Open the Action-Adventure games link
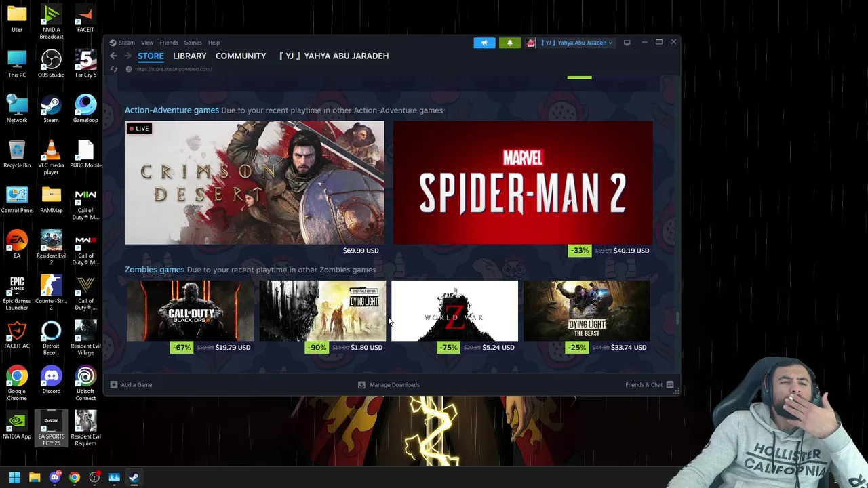Viewport: 868px width, 488px height. (172, 110)
